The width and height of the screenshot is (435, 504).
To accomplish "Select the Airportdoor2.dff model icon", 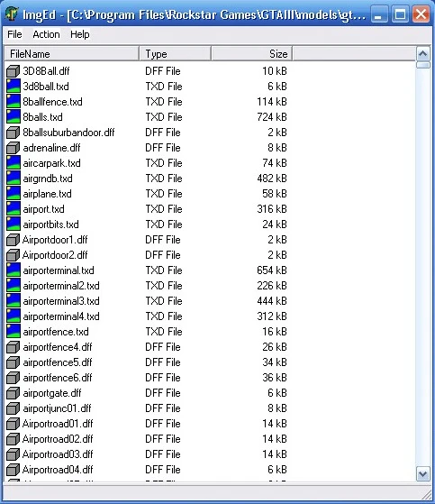I will tap(14, 255).
